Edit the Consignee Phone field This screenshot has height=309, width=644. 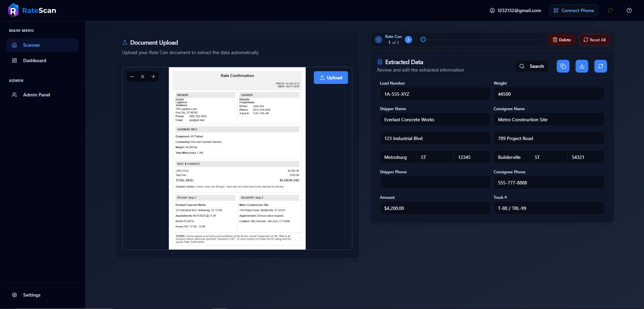[549, 183]
